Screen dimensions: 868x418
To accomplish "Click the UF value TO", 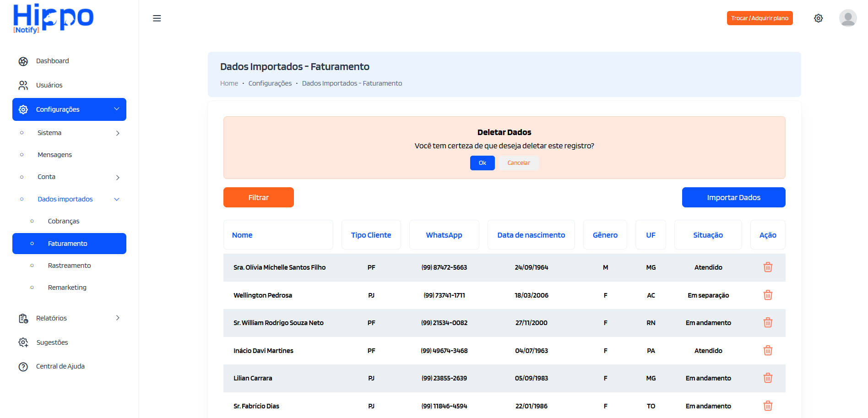I will click(x=651, y=406).
